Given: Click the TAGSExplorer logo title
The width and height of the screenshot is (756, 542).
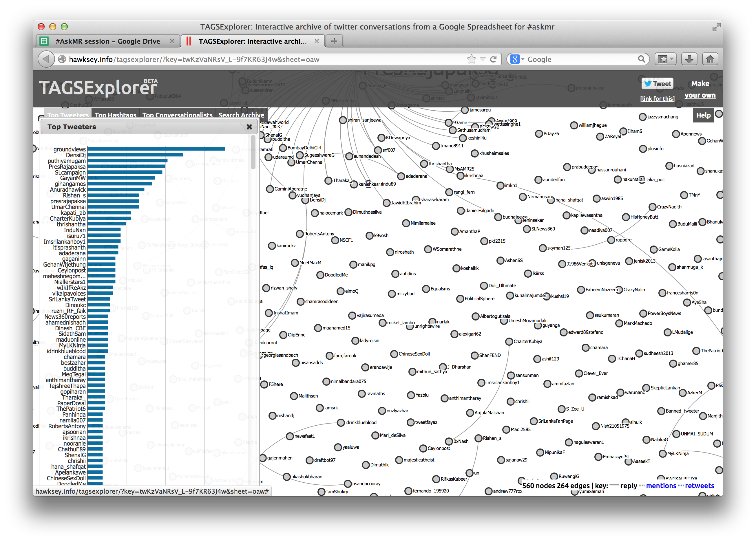Looking at the screenshot, I should coord(98,88).
